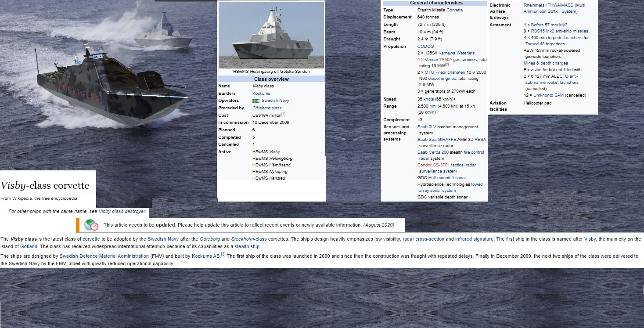Open the depth charges link
Image resolution: width=644 pixels, height=328 pixels.
[554, 63]
